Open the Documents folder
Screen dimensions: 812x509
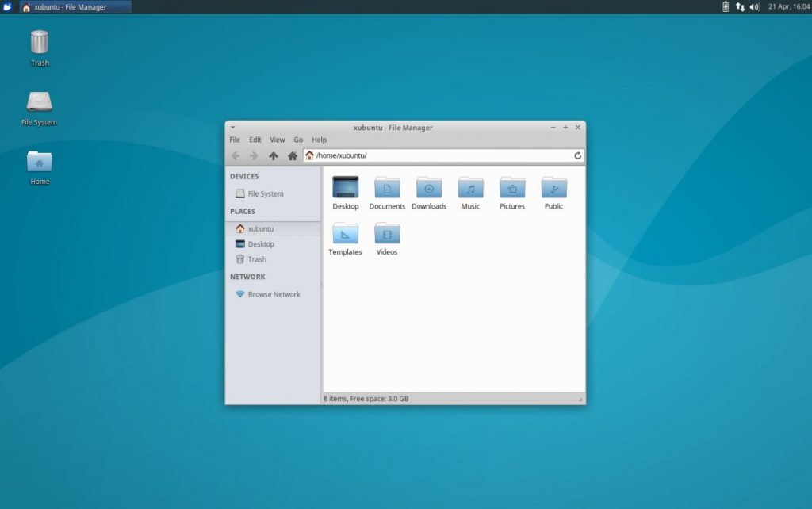(x=387, y=189)
